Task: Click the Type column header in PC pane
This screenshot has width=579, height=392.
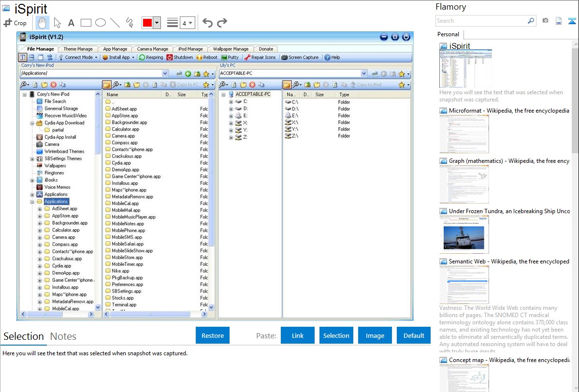Action: (344, 95)
